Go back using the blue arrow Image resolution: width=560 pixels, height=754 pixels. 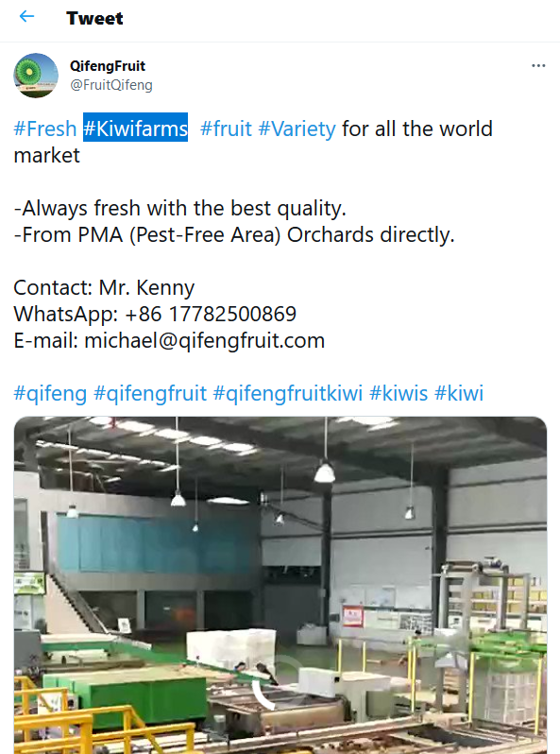(x=26, y=17)
